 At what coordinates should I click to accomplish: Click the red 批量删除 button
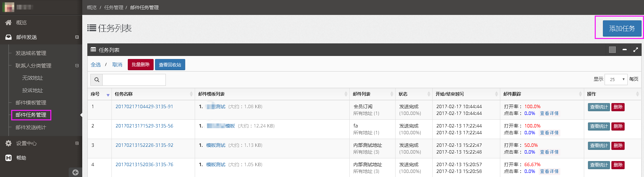coord(140,64)
